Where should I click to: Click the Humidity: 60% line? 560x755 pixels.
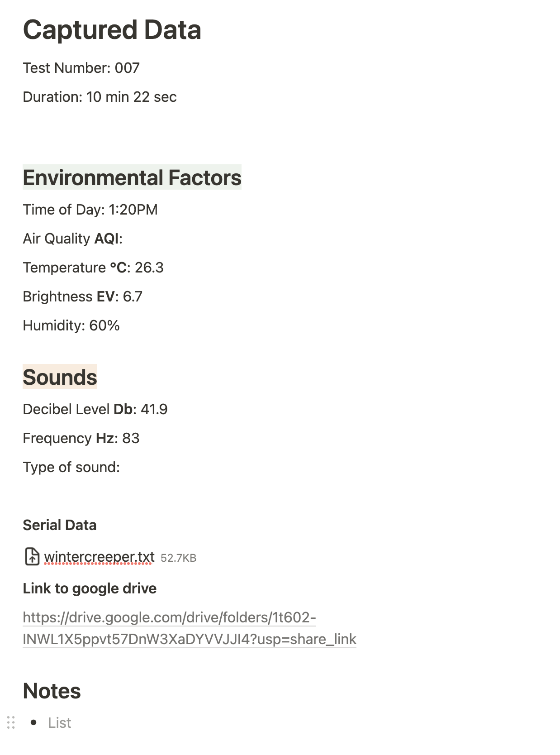pos(71,325)
